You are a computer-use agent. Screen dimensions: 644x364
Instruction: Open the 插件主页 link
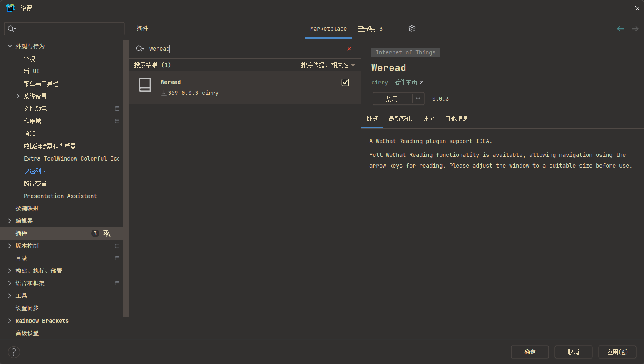(x=408, y=83)
